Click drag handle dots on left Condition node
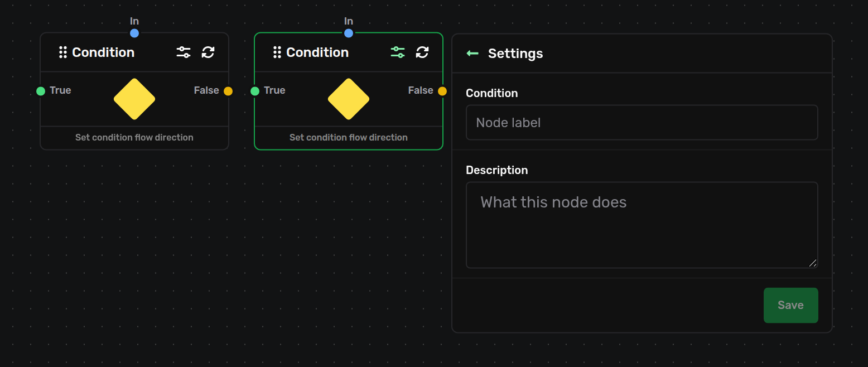Image resolution: width=868 pixels, height=367 pixels. 63,52
